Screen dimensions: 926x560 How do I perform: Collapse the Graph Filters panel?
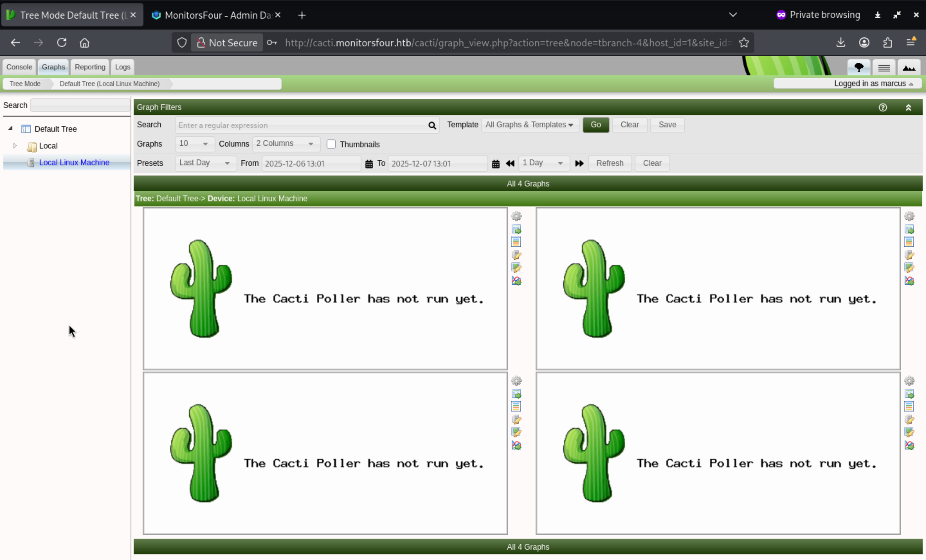908,107
